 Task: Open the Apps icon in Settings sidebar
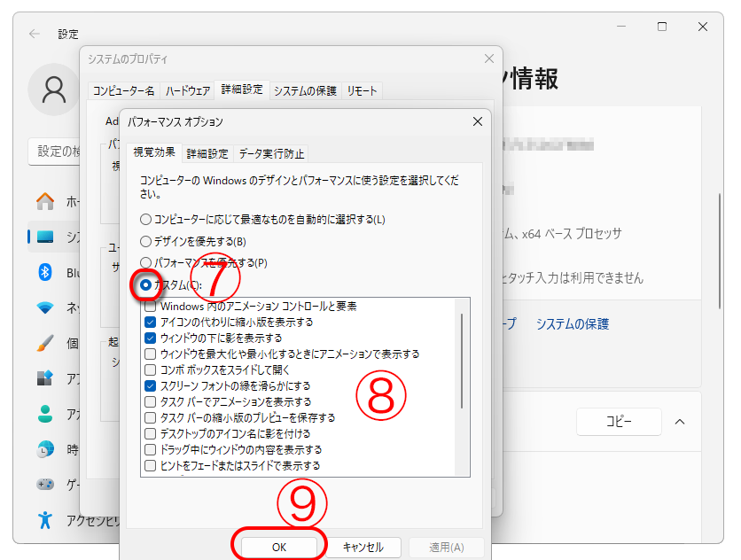(44, 378)
